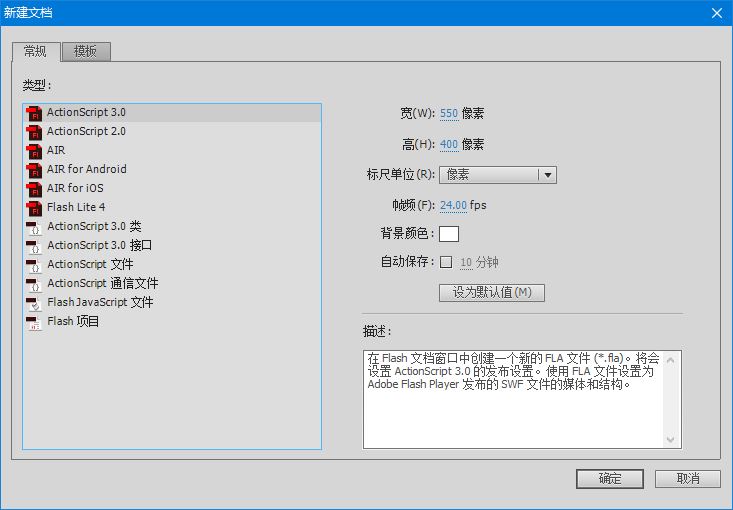Pick the AIR for iOS icon
733x510 pixels.
pos(34,189)
